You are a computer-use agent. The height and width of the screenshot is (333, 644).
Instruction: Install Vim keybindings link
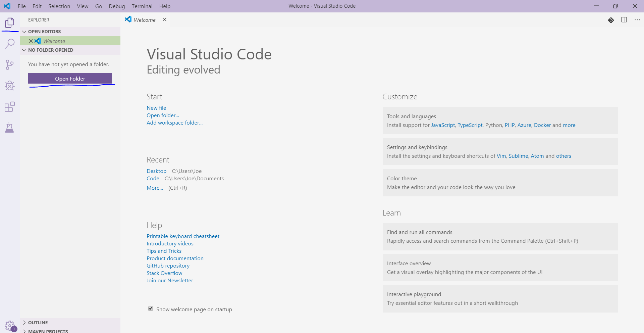501,156
